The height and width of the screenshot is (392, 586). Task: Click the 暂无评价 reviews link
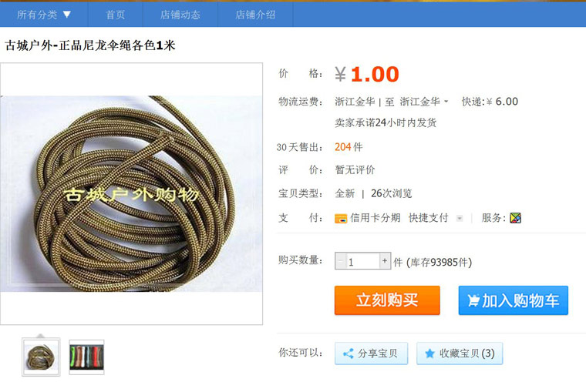pyautogui.click(x=355, y=170)
